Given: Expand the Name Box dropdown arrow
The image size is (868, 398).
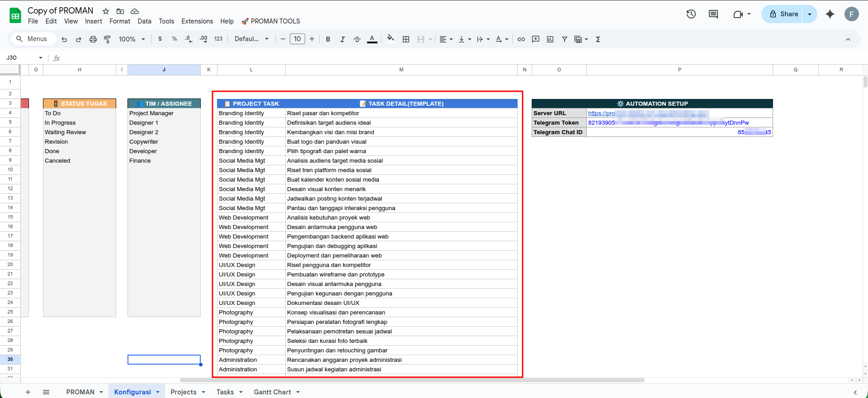Looking at the screenshot, I should (41, 58).
